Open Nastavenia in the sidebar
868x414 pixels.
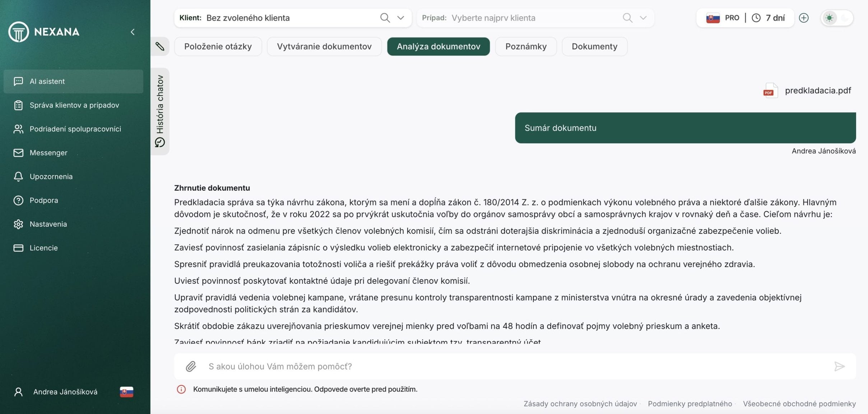pyautogui.click(x=48, y=224)
